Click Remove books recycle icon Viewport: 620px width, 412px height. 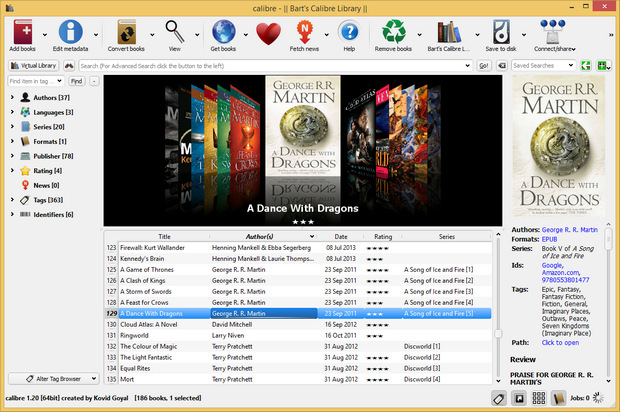(393, 32)
